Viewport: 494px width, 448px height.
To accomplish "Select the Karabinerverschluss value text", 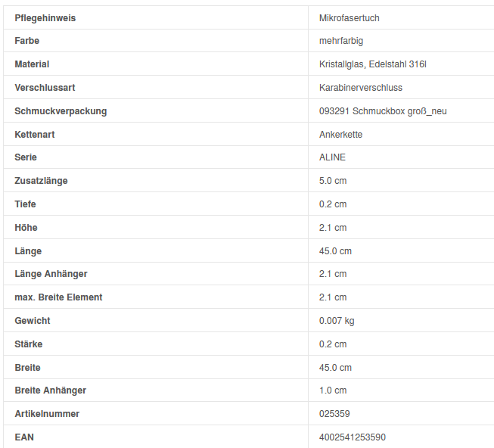I will (361, 88).
